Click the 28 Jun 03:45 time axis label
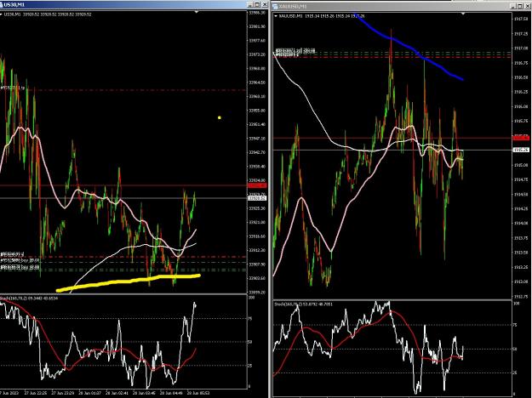This screenshot has width=532, height=398. click(144, 393)
